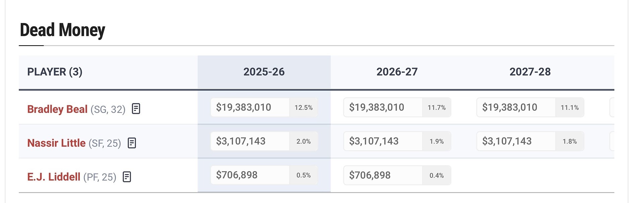Screen dimensions: 644x203
Task: Click Nassir Little's 2026-27 $3,107,143 amount
Action: tap(374, 141)
